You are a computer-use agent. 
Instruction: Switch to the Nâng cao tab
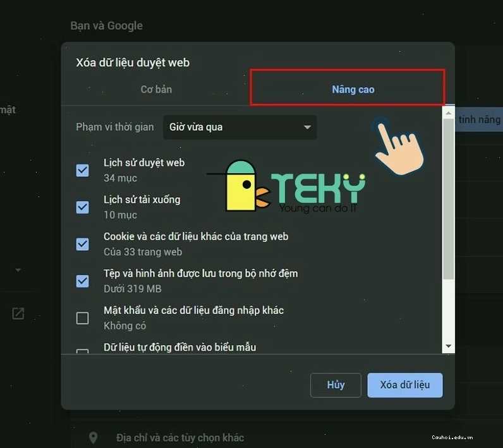click(x=353, y=89)
